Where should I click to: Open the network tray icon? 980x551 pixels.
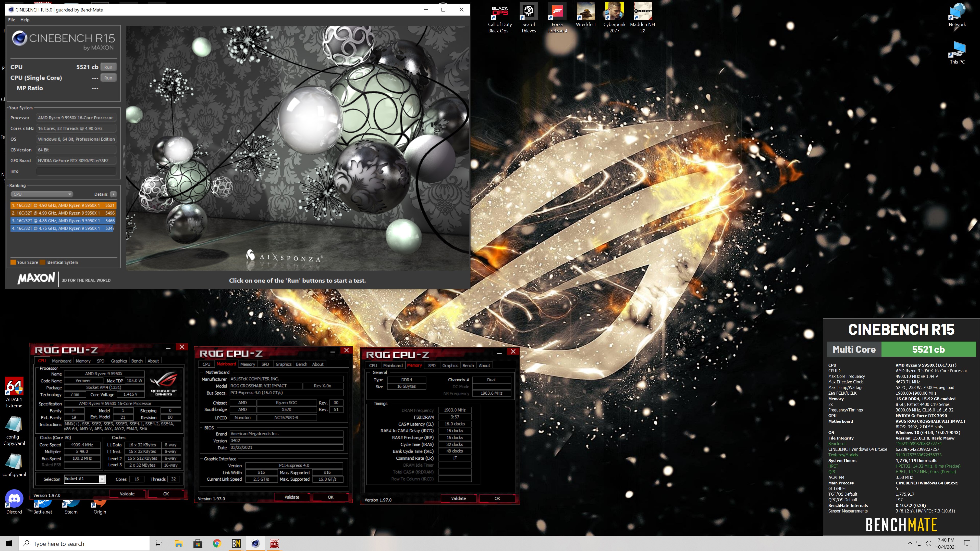point(919,543)
